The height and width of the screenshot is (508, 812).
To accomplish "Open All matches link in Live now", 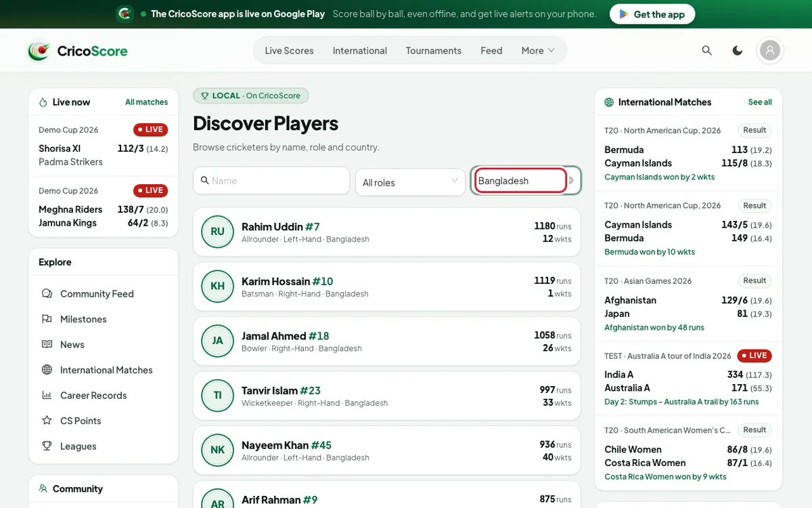I will point(146,102).
